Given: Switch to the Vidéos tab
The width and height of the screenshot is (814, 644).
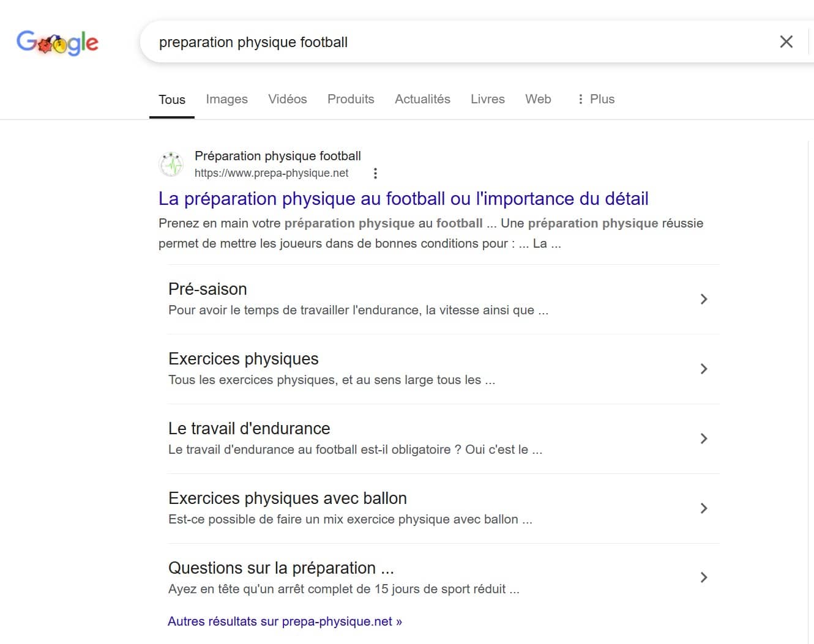Looking at the screenshot, I should click(288, 99).
